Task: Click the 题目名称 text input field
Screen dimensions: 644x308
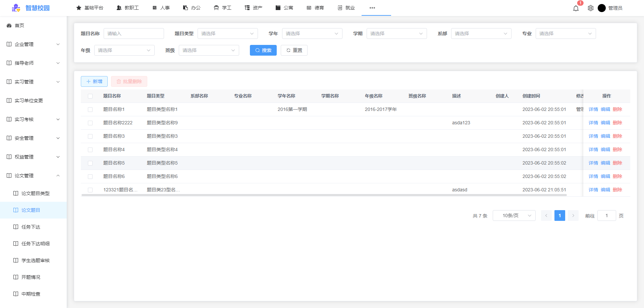Action: tap(133, 34)
